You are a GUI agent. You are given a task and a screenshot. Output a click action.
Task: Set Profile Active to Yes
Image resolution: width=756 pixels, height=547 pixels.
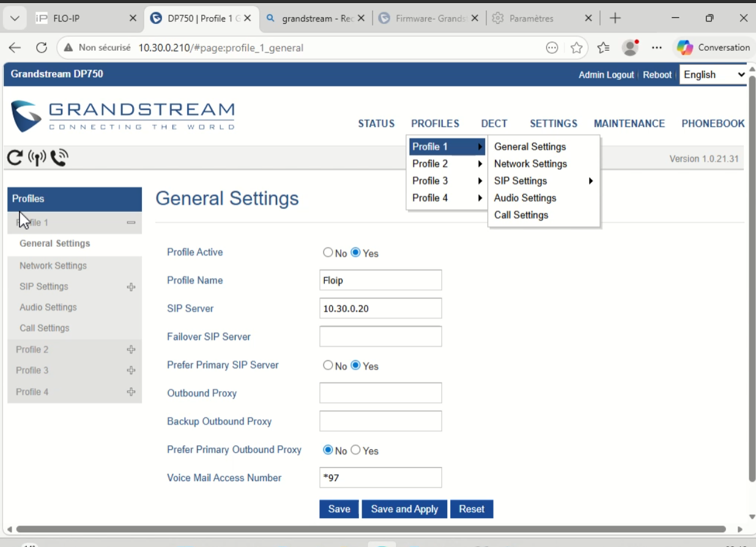pyautogui.click(x=355, y=252)
